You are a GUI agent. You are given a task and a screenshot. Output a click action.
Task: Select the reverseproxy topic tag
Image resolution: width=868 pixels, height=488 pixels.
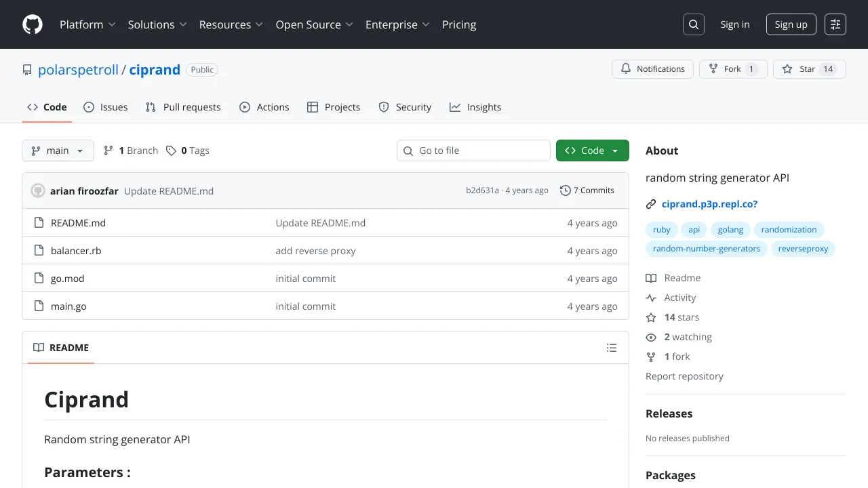[804, 249]
